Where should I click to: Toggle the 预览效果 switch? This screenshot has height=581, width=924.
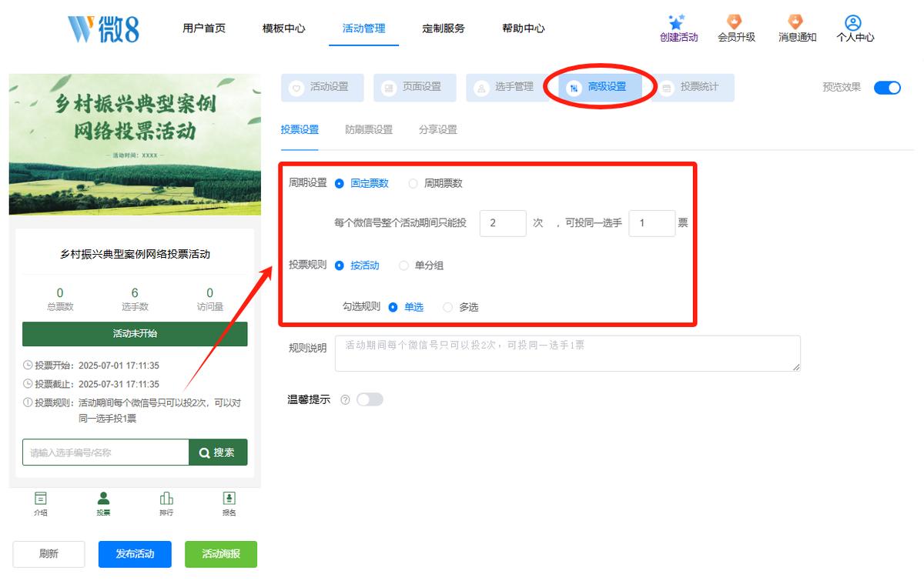[887, 88]
